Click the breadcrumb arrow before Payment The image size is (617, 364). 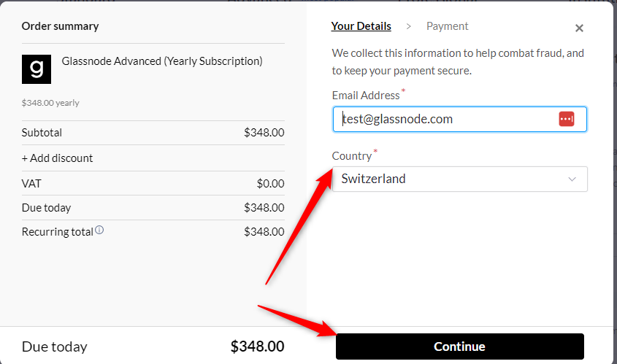[409, 26]
